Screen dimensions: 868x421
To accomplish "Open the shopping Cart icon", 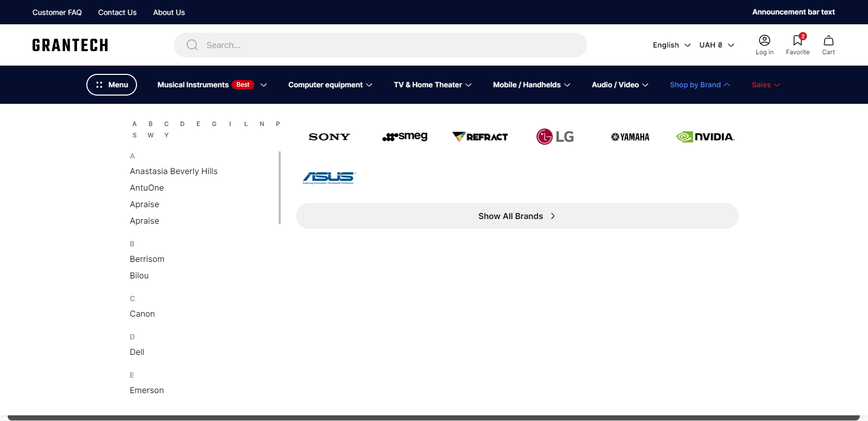I will [828, 45].
